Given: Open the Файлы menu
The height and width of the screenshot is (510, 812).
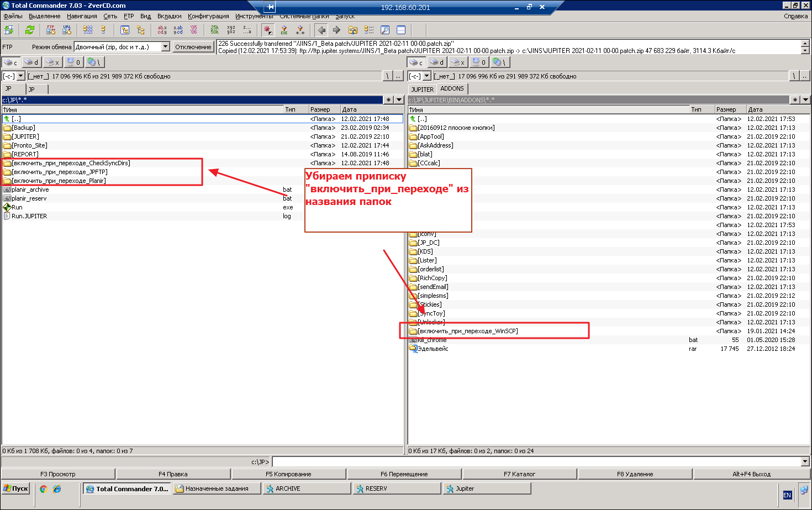Looking at the screenshot, I should click(x=13, y=16).
